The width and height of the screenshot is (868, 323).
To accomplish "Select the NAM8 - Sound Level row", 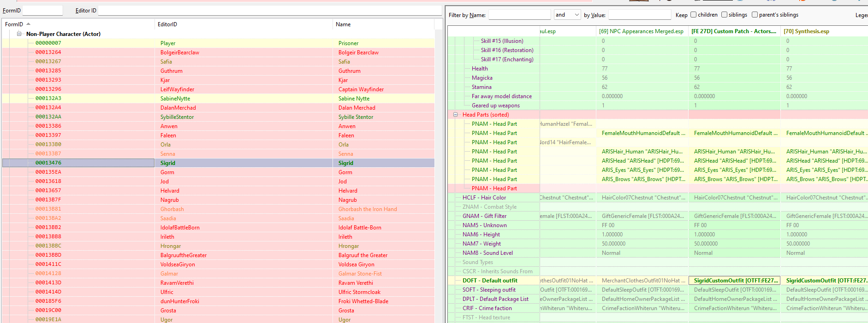I will [x=658, y=253].
